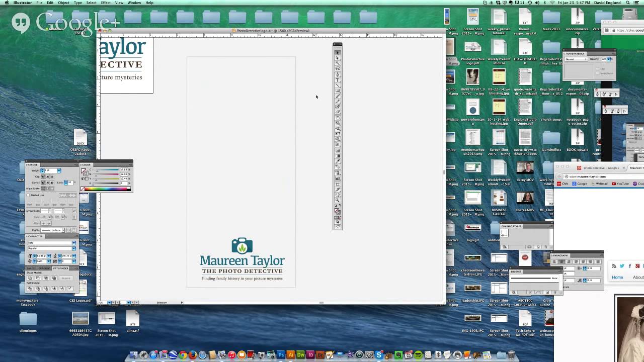Select the Eyedropper tool
Viewport: 644px width, 362px height.
(338, 162)
